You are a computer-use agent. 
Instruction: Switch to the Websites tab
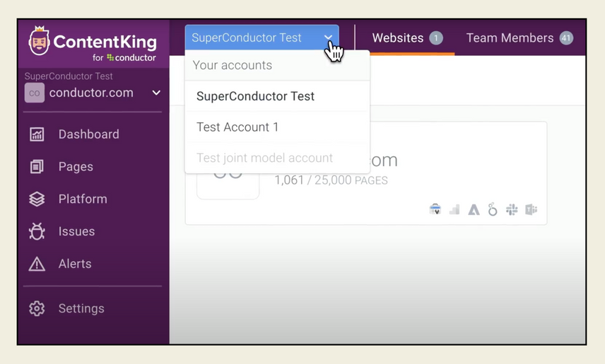pyautogui.click(x=407, y=38)
